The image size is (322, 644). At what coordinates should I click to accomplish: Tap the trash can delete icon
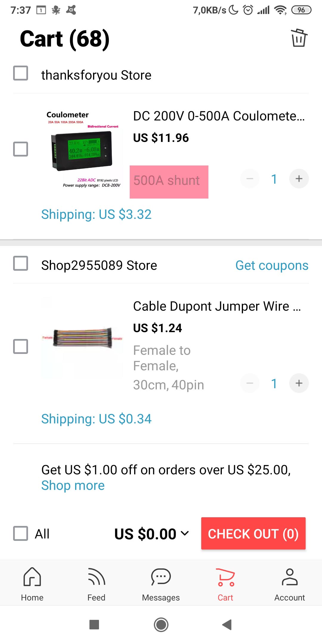tap(299, 38)
